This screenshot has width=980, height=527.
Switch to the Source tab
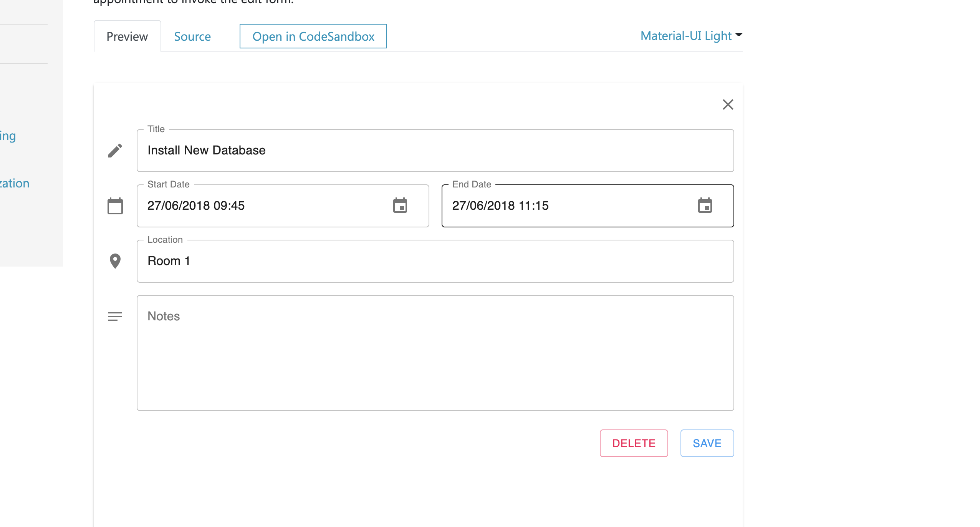click(x=193, y=36)
